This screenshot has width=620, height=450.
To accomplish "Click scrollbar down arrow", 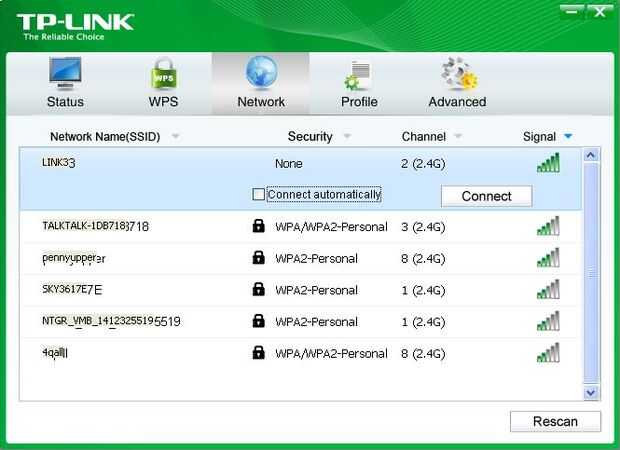I will (x=591, y=393).
